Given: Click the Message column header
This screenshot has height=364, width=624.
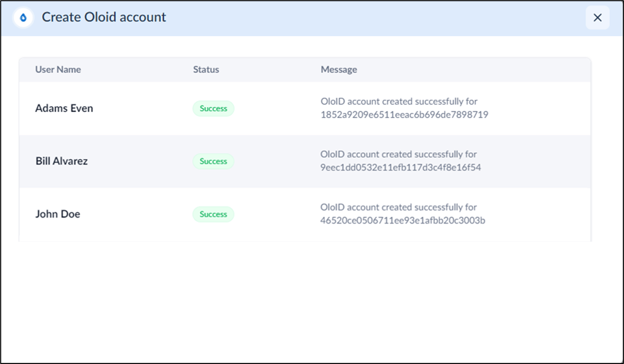Looking at the screenshot, I should point(339,69).
